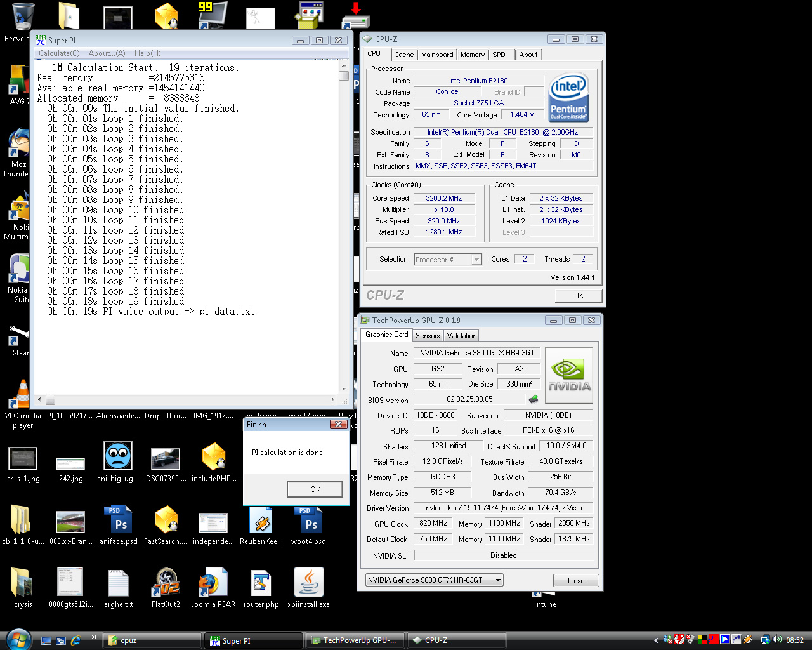Click the taskbar clock showing 08:52
Image resolution: width=812 pixels, height=650 pixels.
pos(795,640)
